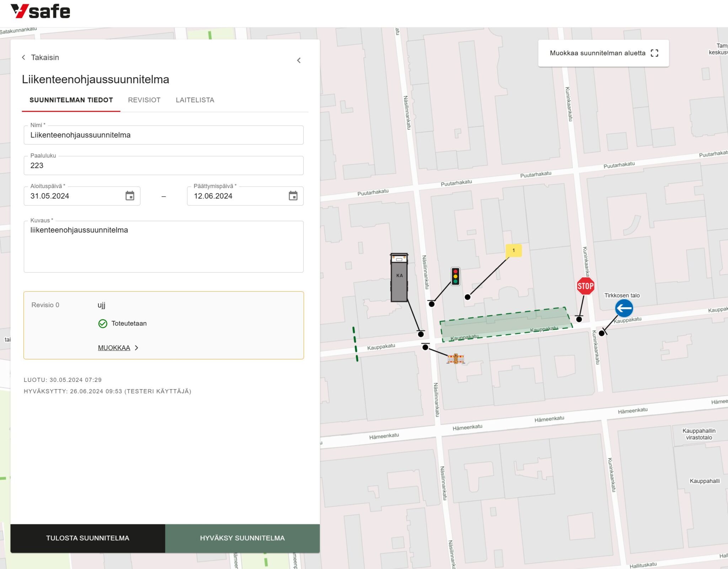Click the Toteutetaan status check icon
This screenshot has width=728, height=569.
point(103,324)
